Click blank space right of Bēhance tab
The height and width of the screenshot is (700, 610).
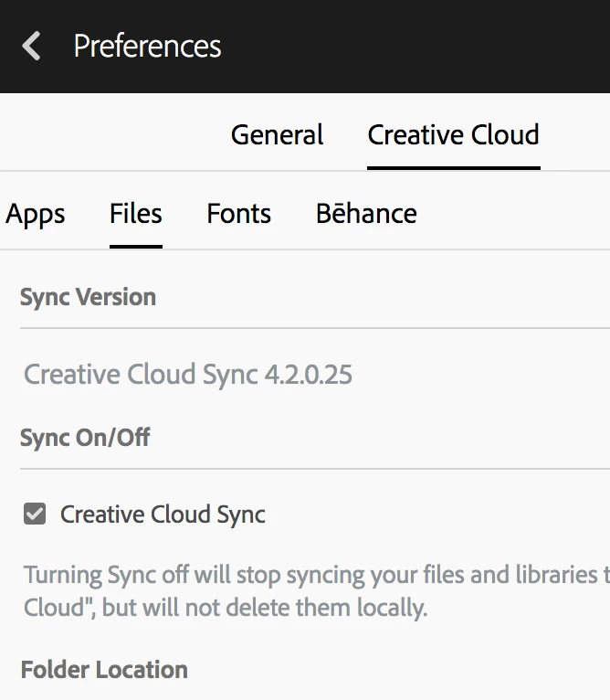(511, 214)
